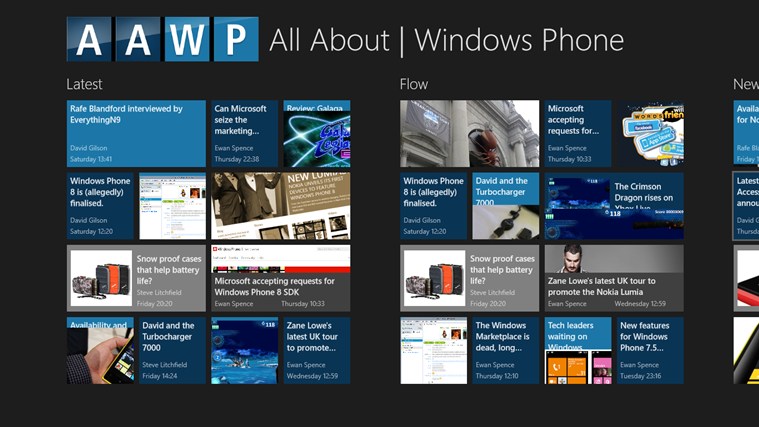Open 'The Windows Marketplace is dead, long...' tile
This screenshot has height=427, width=759.
[x=506, y=351]
